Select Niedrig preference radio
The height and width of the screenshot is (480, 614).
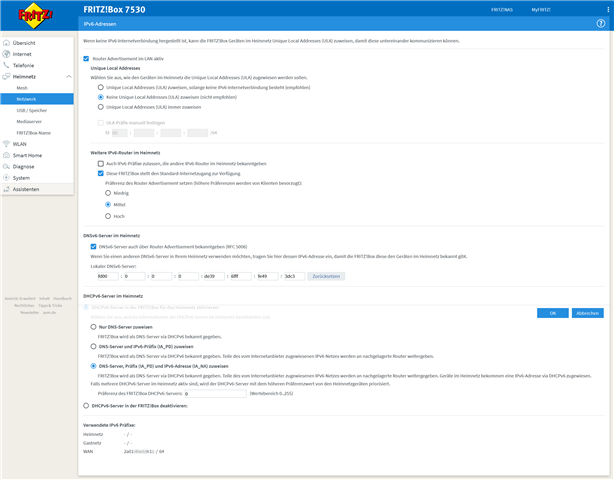(x=108, y=193)
